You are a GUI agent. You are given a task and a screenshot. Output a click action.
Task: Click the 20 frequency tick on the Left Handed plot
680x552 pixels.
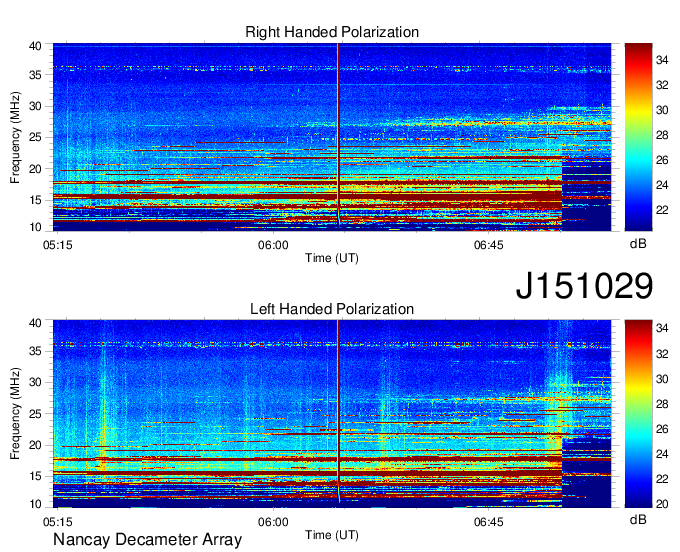tap(35, 445)
